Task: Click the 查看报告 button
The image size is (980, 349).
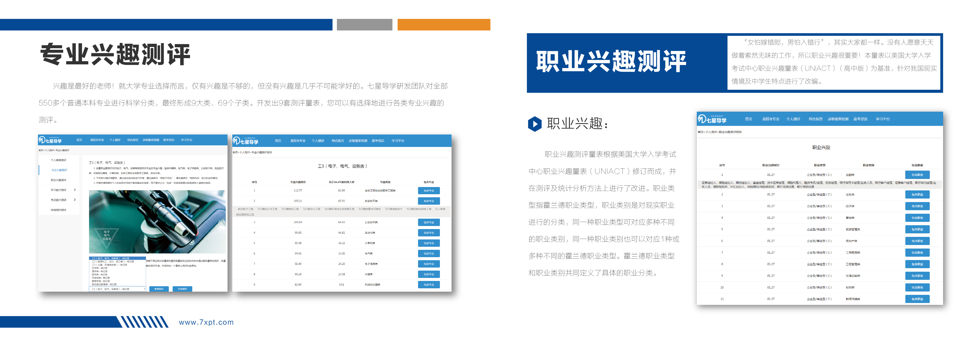Action: tap(159, 289)
